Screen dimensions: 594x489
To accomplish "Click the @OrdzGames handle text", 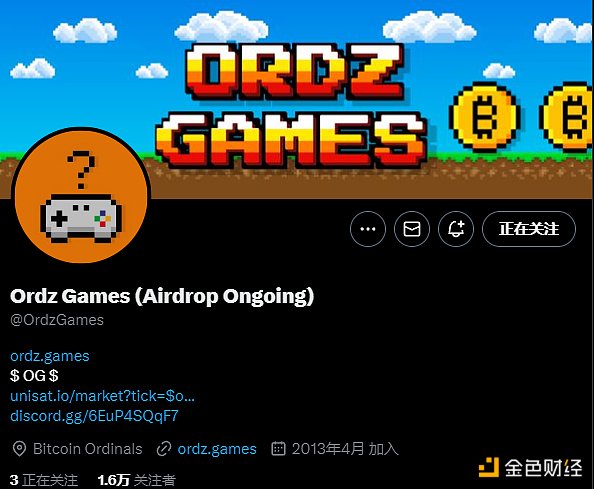I will click(x=57, y=320).
